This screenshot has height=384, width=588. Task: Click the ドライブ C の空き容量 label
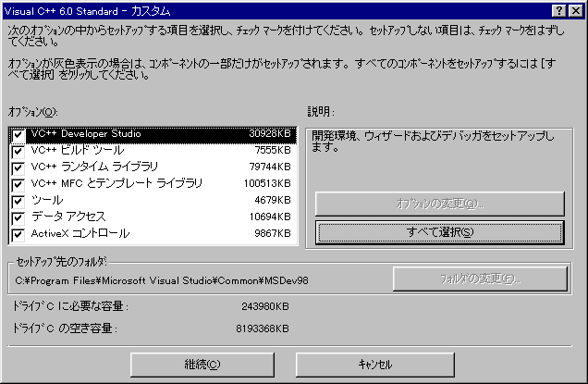[x=65, y=328]
